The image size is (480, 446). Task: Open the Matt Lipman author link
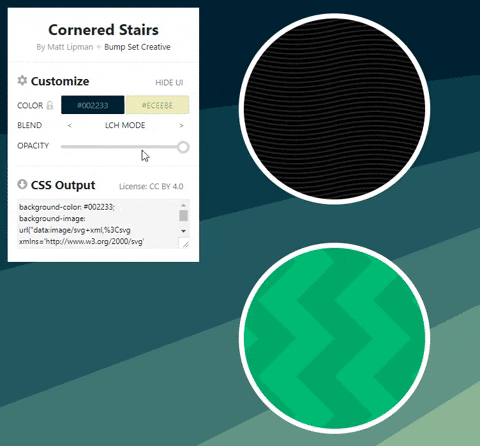(70, 47)
